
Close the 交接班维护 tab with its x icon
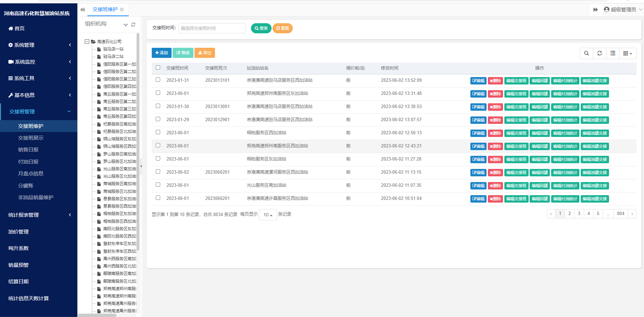pos(122,9)
